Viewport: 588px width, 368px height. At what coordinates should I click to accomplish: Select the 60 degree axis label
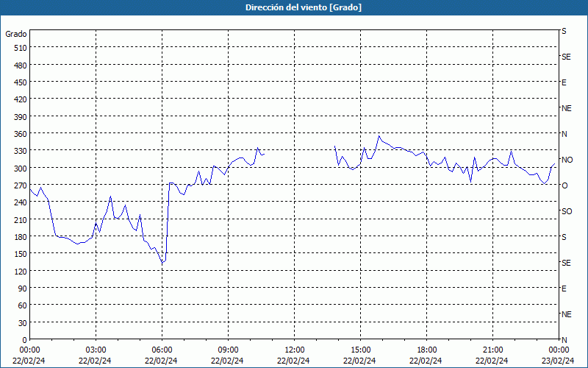[x=23, y=305]
